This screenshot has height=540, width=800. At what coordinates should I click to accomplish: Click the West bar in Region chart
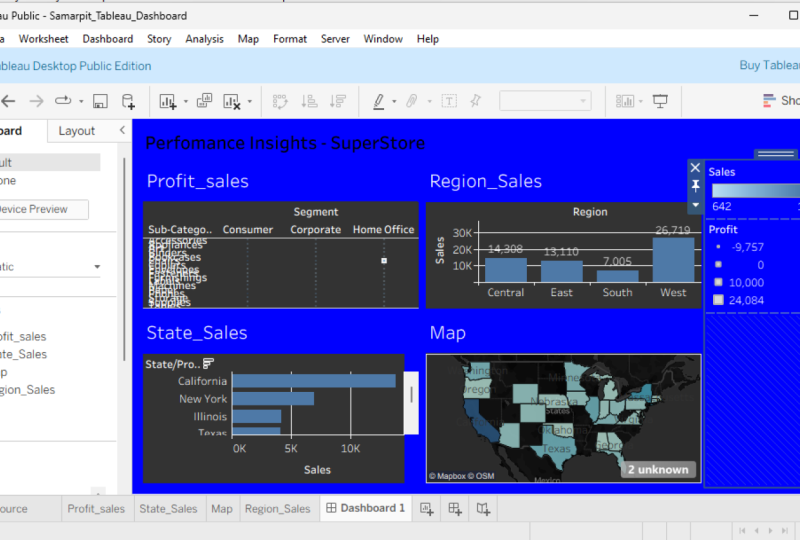pyautogui.click(x=673, y=260)
